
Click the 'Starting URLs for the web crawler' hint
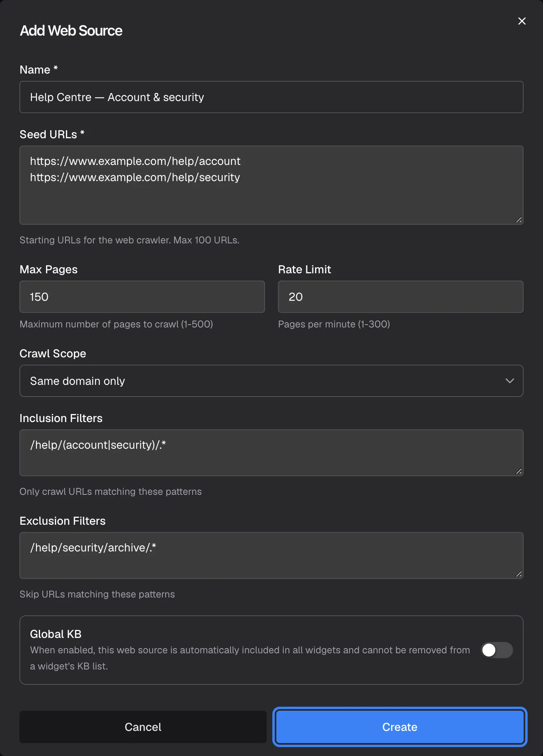pos(130,240)
